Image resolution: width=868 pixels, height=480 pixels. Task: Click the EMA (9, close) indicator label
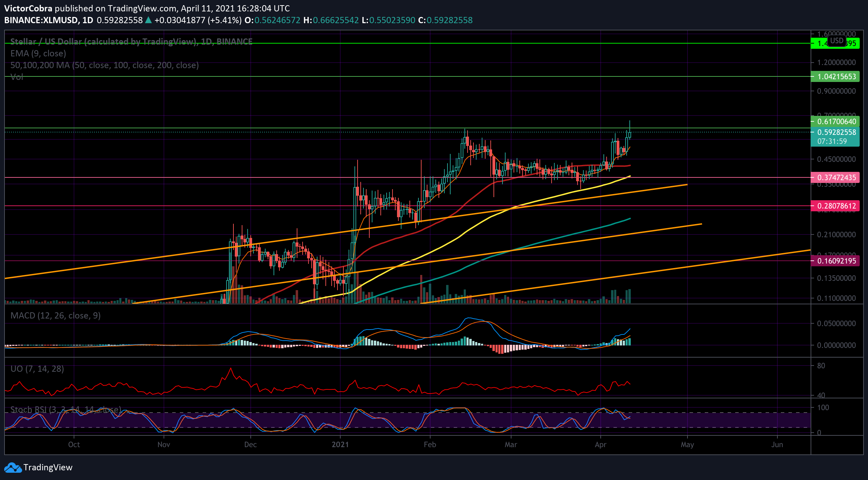coord(38,54)
